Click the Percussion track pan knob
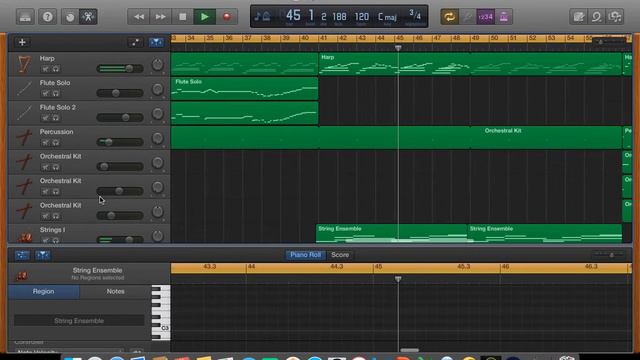 [157, 138]
